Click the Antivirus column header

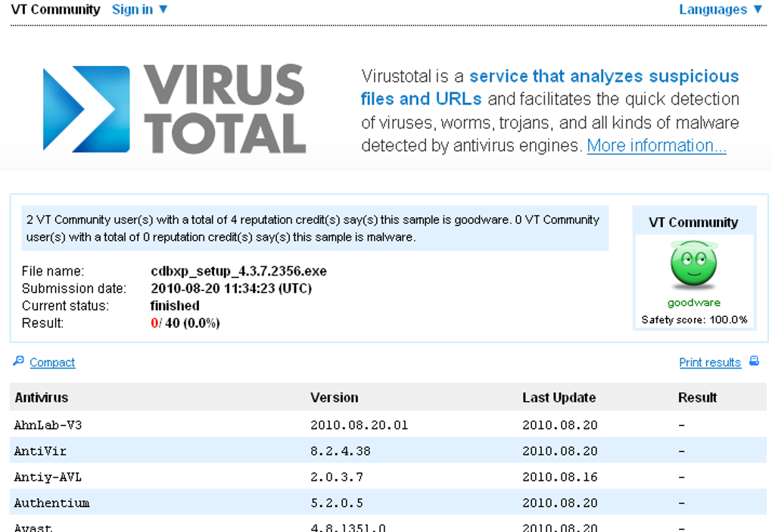click(x=42, y=397)
